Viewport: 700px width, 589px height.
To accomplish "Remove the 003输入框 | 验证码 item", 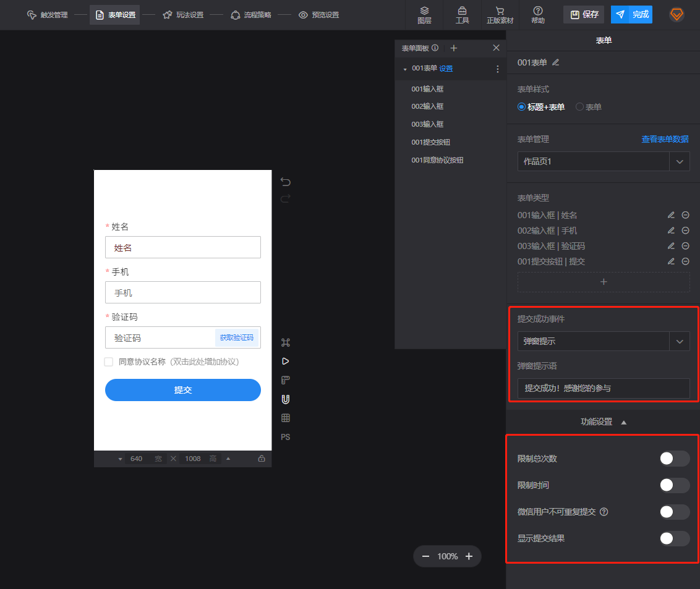I will [x=686, y=246].
